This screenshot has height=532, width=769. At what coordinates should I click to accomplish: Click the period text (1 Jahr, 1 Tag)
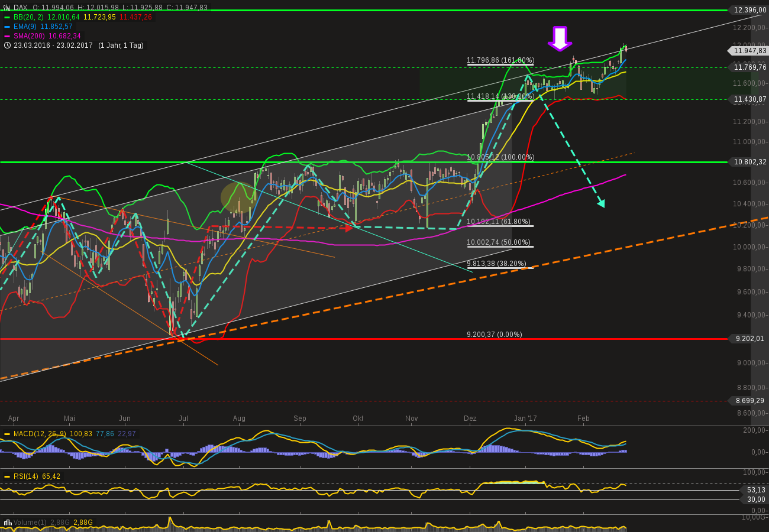coord(121,46)
